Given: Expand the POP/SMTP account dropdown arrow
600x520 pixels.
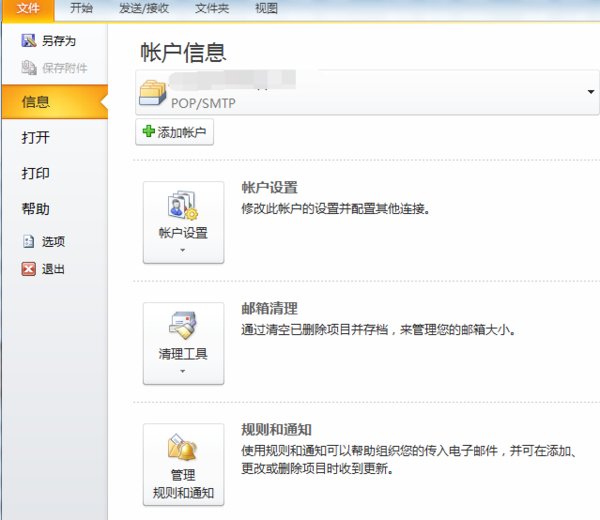Looking at the screenshot, I should pyautogui.click(x=590, y=92).
